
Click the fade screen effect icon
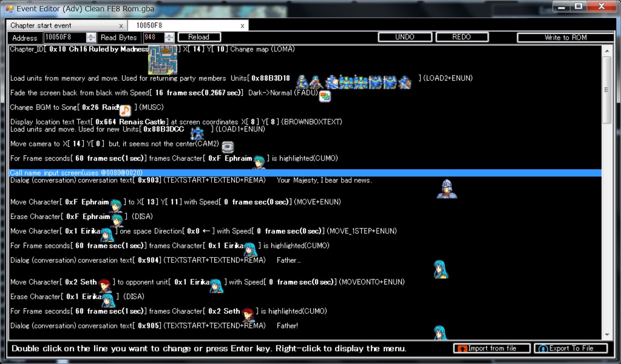point(324,96)
